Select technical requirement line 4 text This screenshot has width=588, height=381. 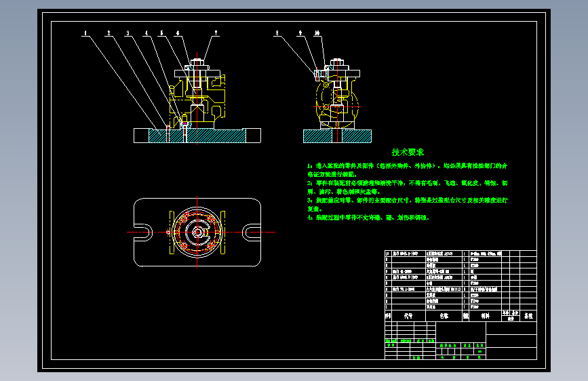point(368,218)
